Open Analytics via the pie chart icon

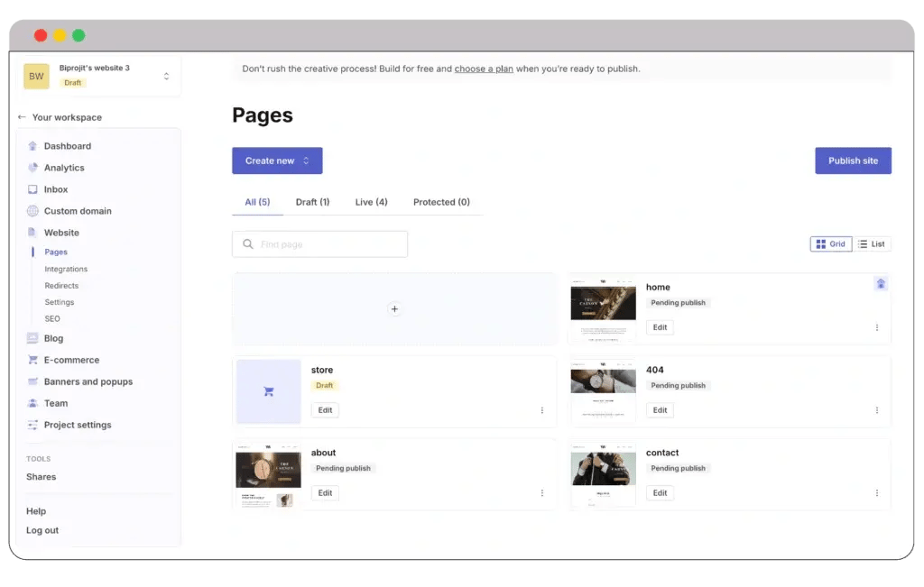click(32, 168)
